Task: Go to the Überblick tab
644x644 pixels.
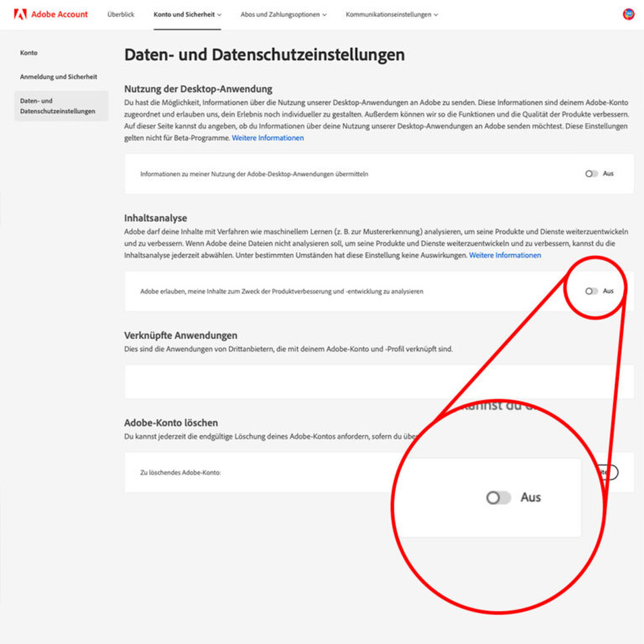Action: pyautogui.click(x=121, y=15)
